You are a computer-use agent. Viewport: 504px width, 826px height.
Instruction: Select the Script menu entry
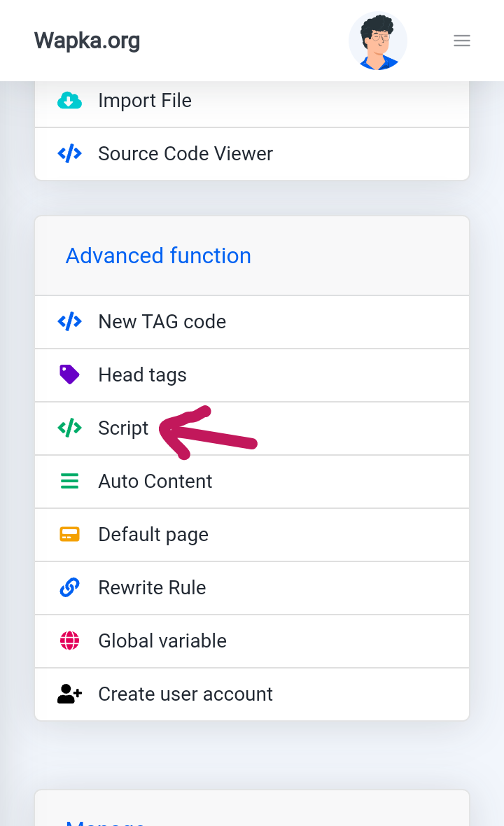coord(123,428)
